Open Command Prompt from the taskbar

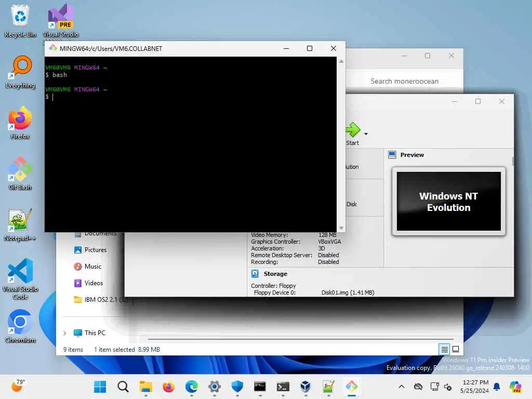(x=260, y=387)
